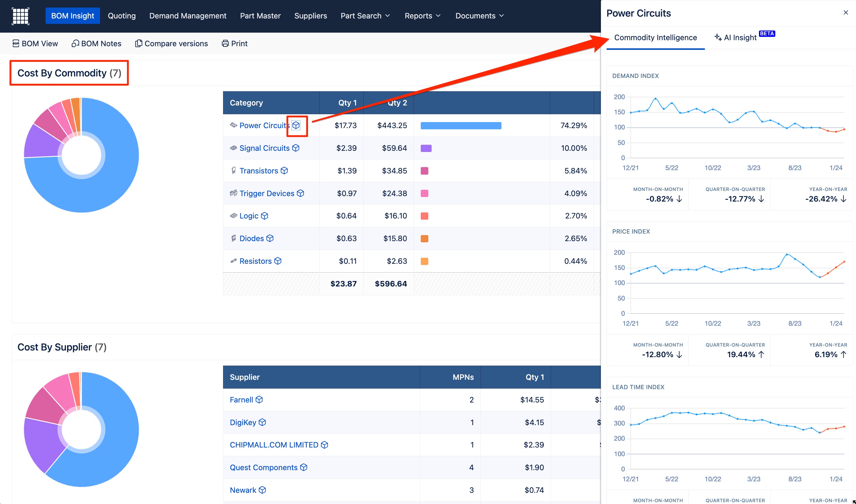This screenshot has height=504, width=856.
Task: Print the BOM report
Action: point(234,44)
